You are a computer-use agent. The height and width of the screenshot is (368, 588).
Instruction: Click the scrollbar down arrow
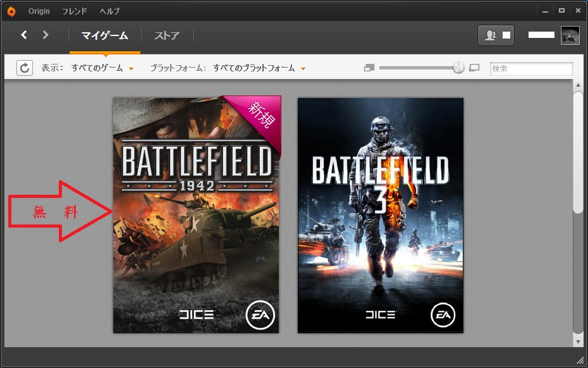pyautogui.click(x=579, y=341)
